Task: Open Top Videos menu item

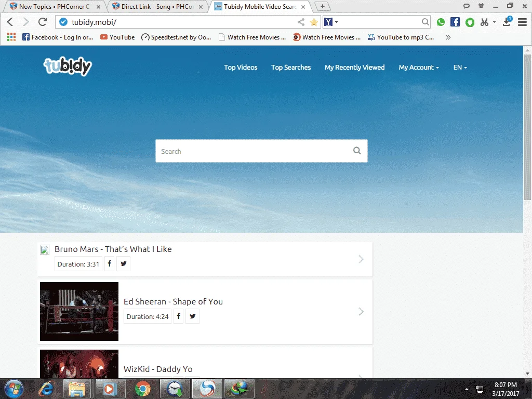Action: pyautogui.click(x=241, y=67)
